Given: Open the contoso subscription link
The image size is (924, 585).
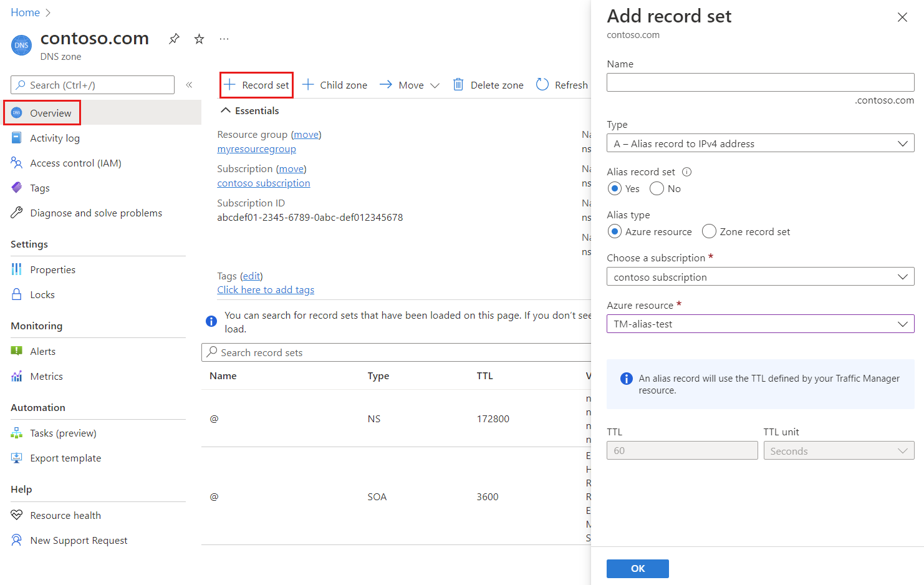Looking at the screenshot, I should (x=264, y=183).
